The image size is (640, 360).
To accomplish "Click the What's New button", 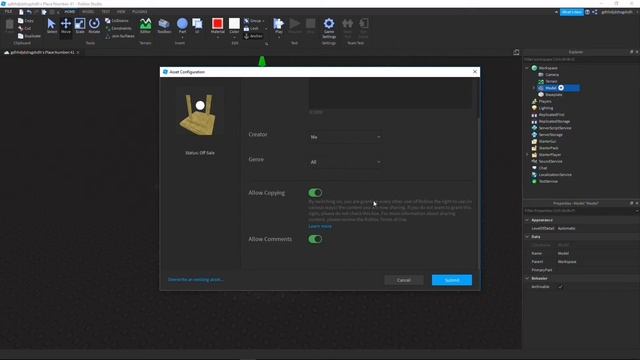I will point(571,12).
